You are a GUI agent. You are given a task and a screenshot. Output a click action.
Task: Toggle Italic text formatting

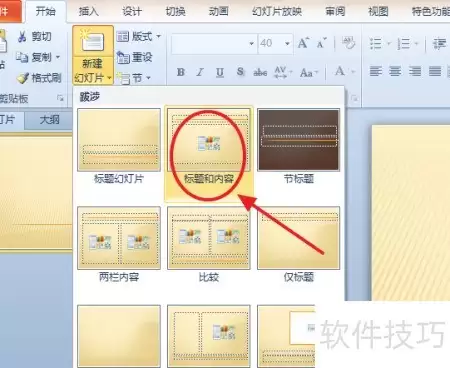pos(200,72)
